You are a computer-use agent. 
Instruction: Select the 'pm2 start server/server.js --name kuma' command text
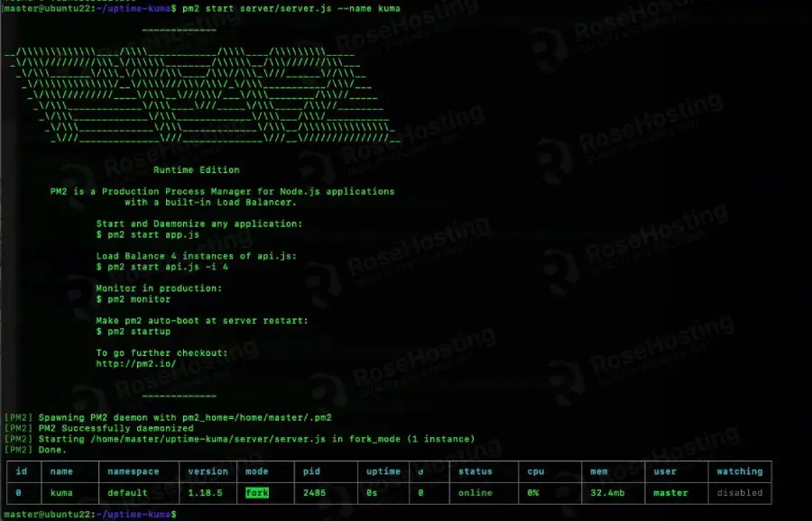(291, 8)
